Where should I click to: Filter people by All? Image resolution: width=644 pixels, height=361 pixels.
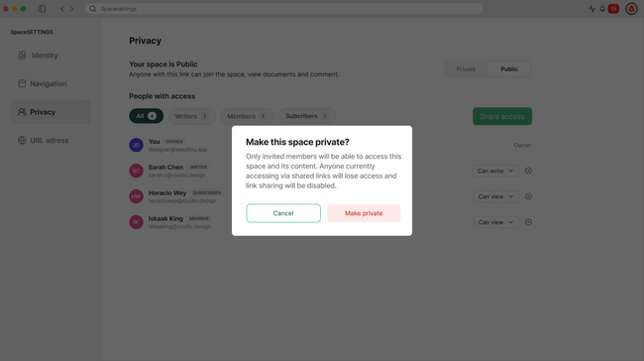tap(147, 116)
